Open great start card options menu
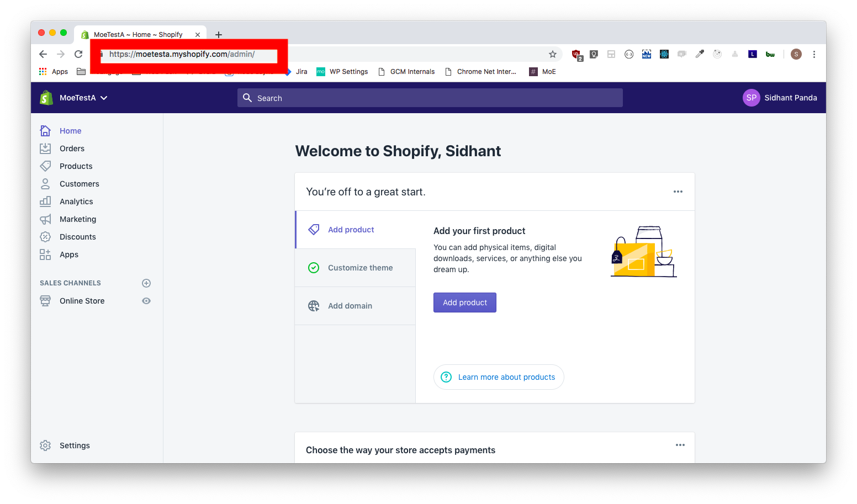The height and width of the screenshot is (504, 857). 678,192
